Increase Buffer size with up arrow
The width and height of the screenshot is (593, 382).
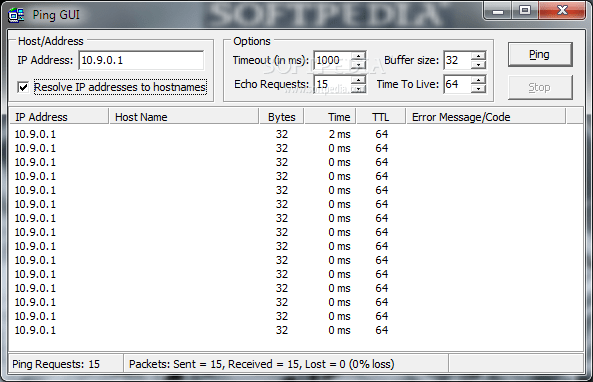[x=478, y=56]
